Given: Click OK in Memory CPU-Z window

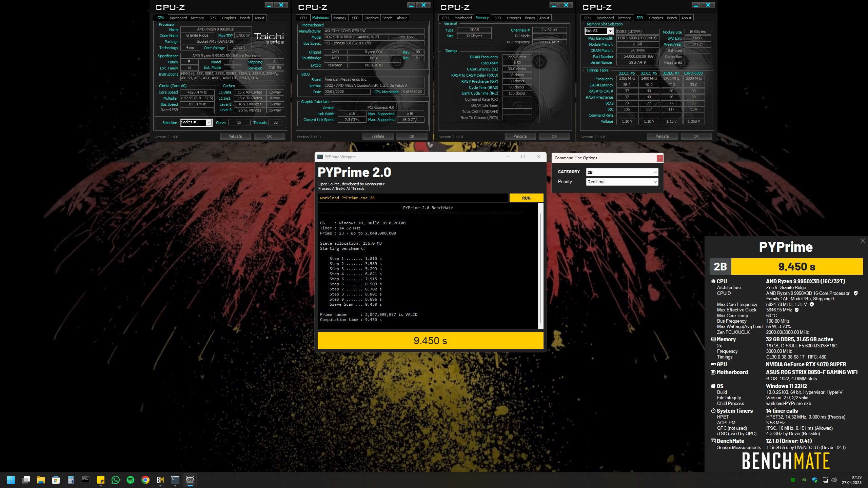Looking at the screenshot, I should [554, 136].
